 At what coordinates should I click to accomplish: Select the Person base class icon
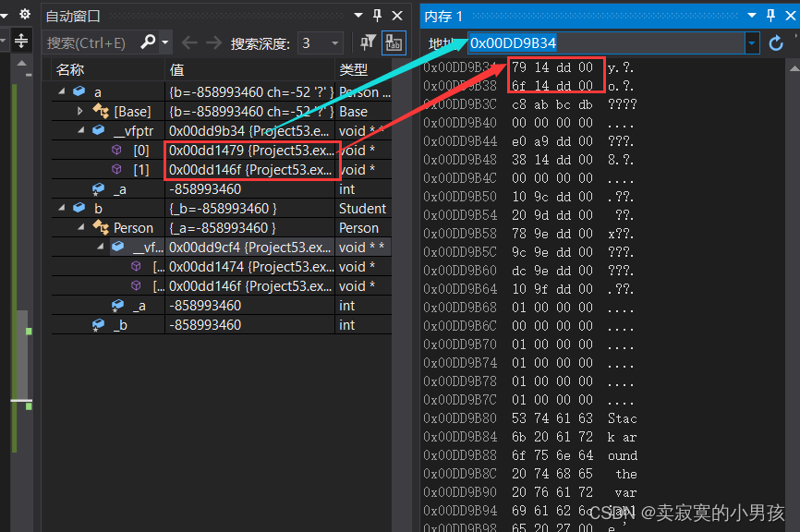pos(101,227)
